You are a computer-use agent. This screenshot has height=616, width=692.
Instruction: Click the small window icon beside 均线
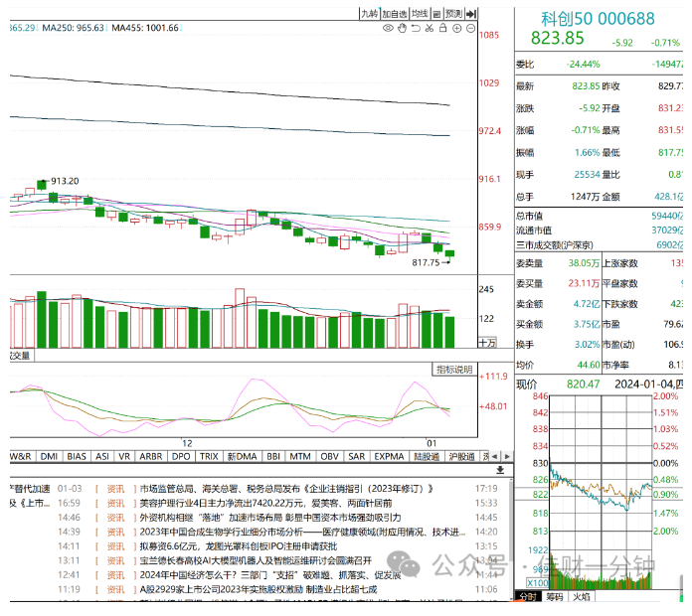[436, 14]
